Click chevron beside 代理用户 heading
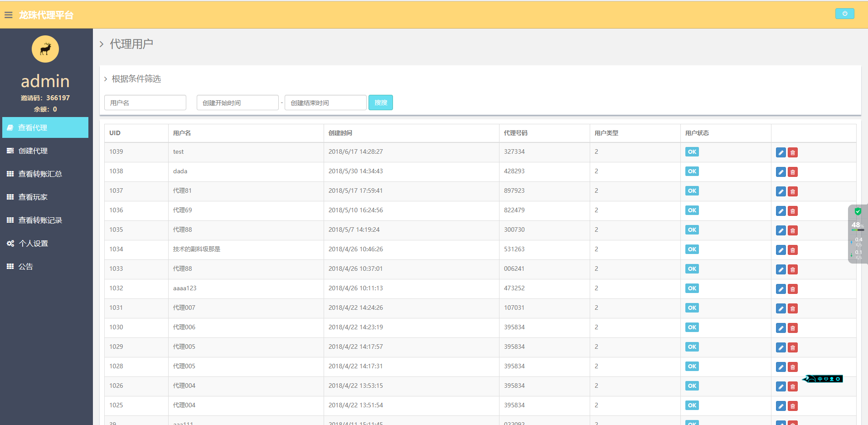 pos(102,44)
